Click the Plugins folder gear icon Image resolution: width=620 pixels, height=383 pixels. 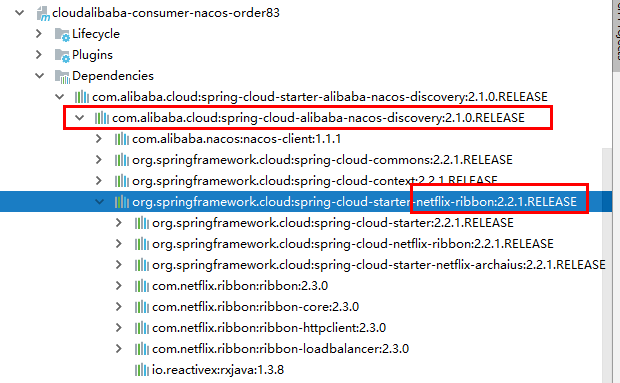pos(62,56)
